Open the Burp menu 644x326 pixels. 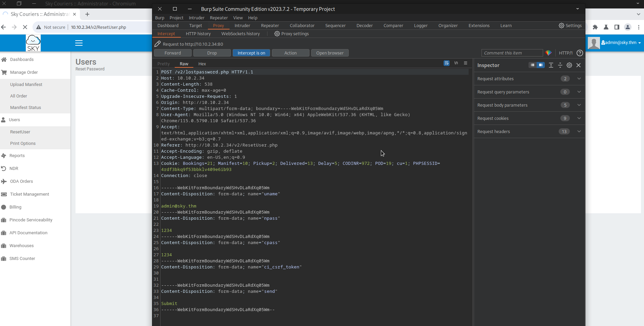(x=159, y=18)
